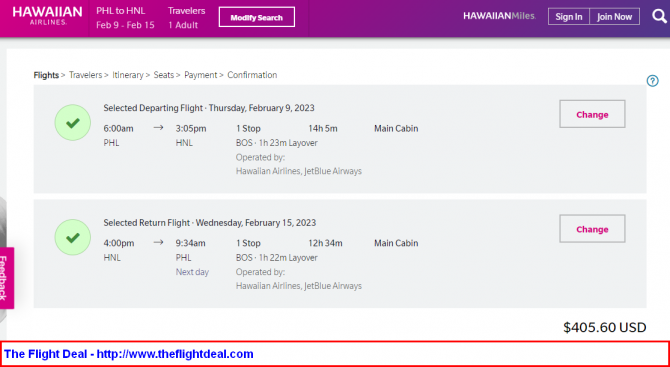Click Modify Search button
This screenshot has width=670, height=367.
(257, 17)
